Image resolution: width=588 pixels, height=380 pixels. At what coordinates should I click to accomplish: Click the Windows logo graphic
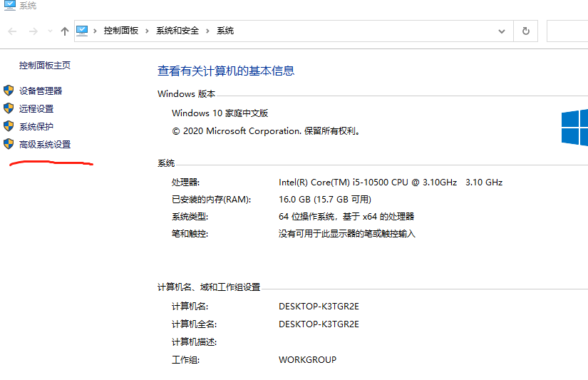[574, 128]
